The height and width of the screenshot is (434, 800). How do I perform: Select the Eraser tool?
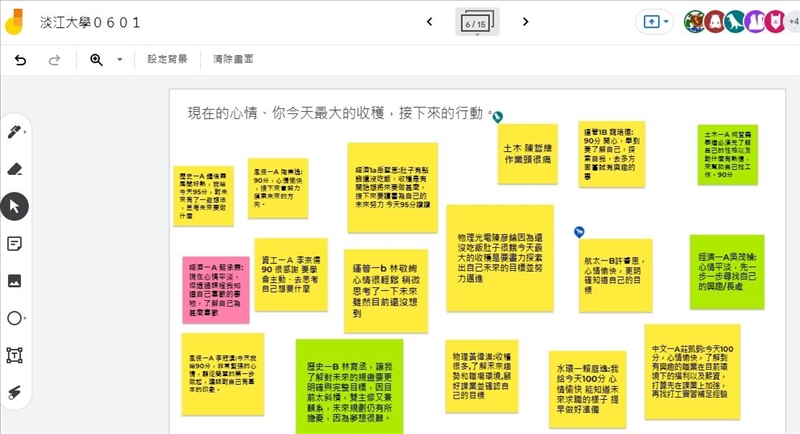15,168
